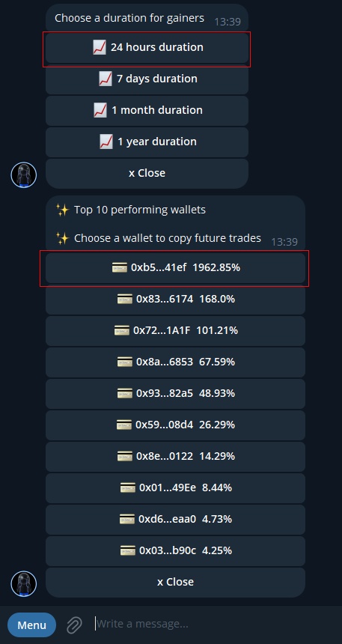Close the duration selection menu
Image resolution: width=342 pixels, height=644 pixels.
click(147, 173)
